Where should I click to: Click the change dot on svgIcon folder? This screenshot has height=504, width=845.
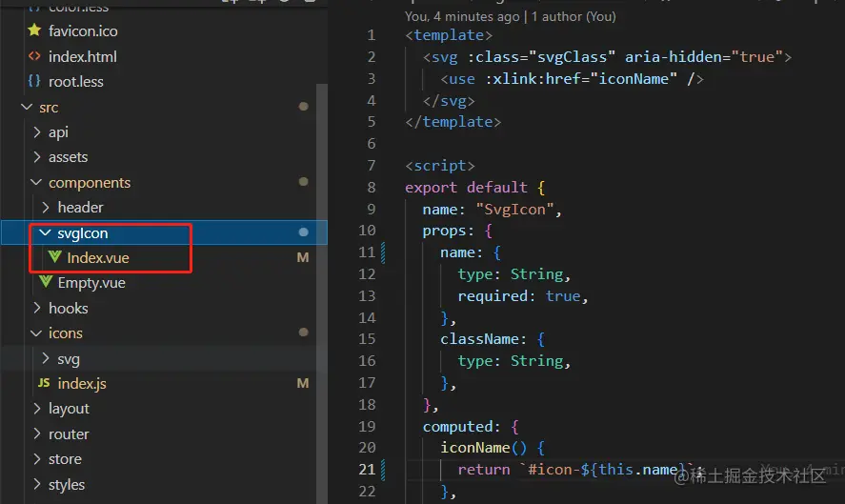click(x=303, y=232)
